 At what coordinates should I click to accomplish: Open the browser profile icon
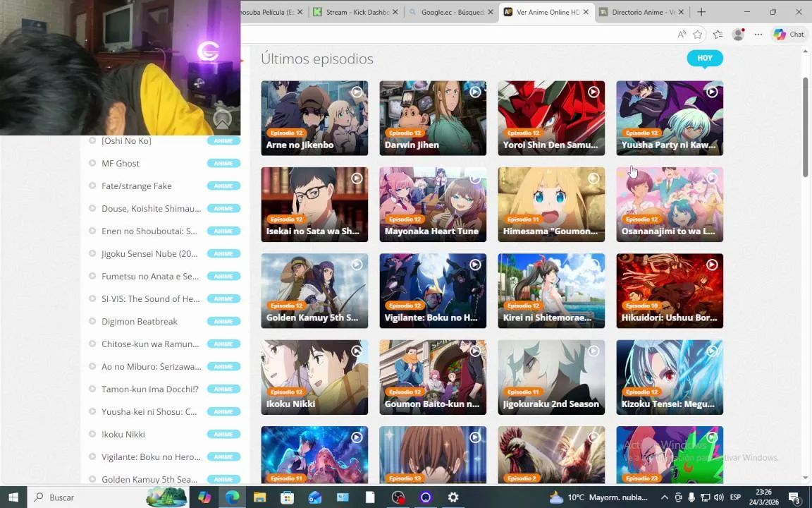click(x=739, y=35)
